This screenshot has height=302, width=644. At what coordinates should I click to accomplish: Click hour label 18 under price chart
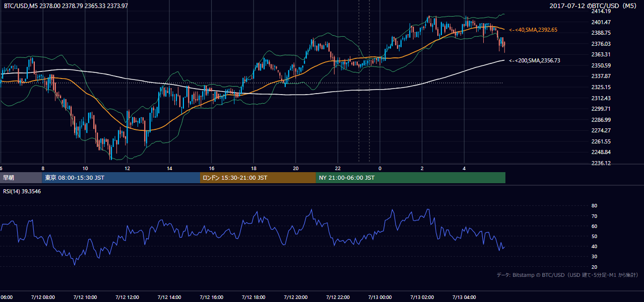(253, 168)
